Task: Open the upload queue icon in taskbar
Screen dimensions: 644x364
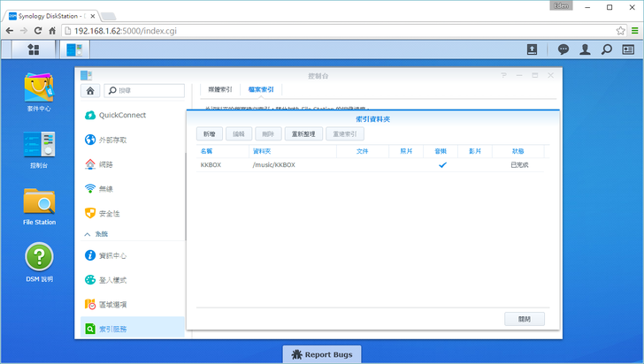Action: click(533, 49)
